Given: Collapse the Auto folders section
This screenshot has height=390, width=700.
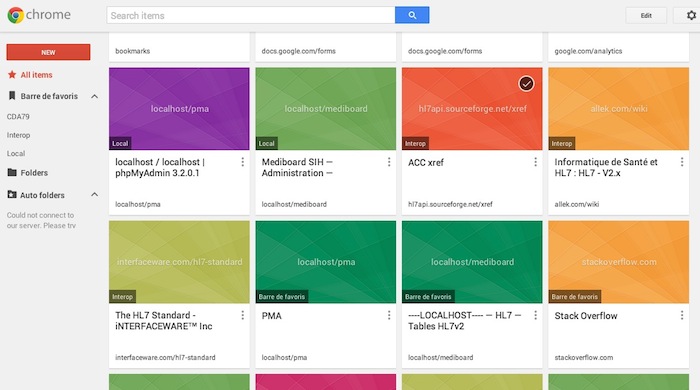Looking at the screenshot, I should coord(95,195).
